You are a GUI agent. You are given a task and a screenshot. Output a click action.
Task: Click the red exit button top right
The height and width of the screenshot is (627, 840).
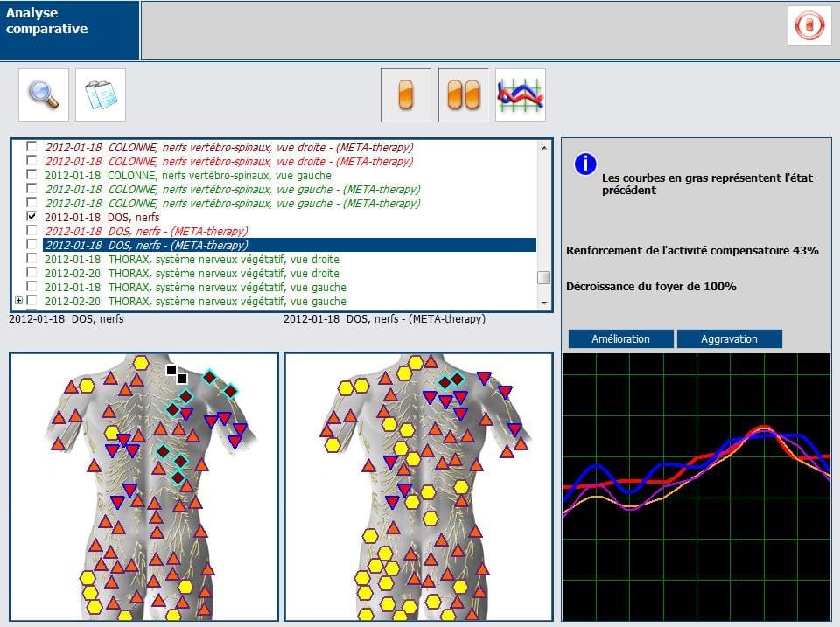pos(808,25)
